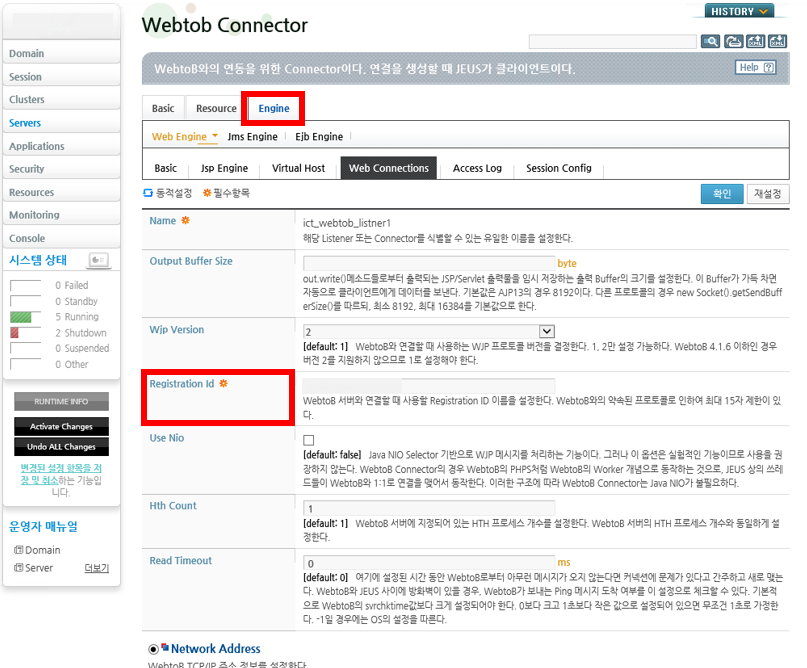
Task: Open the Jsp Engine tab
Action: tap(224, 168)
